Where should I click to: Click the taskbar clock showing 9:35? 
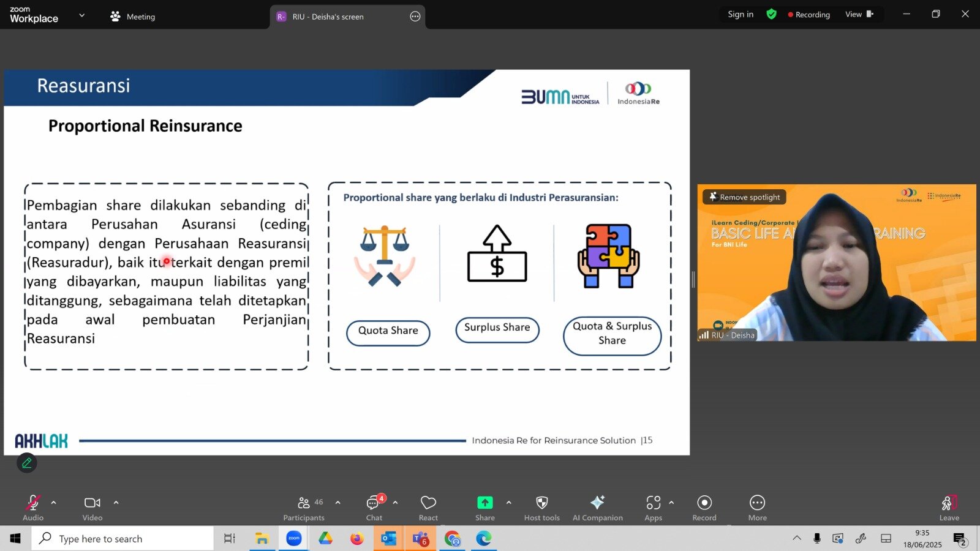(922, 539)
